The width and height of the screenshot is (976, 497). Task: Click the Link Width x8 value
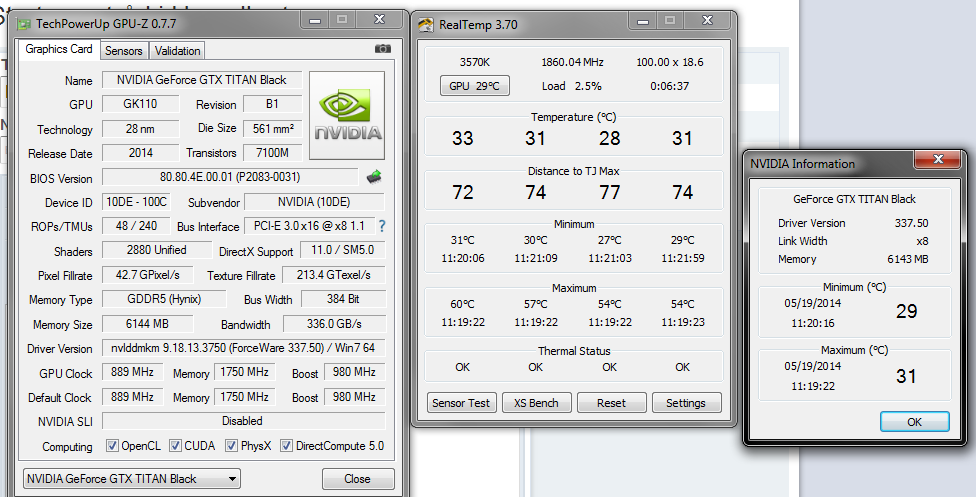point(922,241)
